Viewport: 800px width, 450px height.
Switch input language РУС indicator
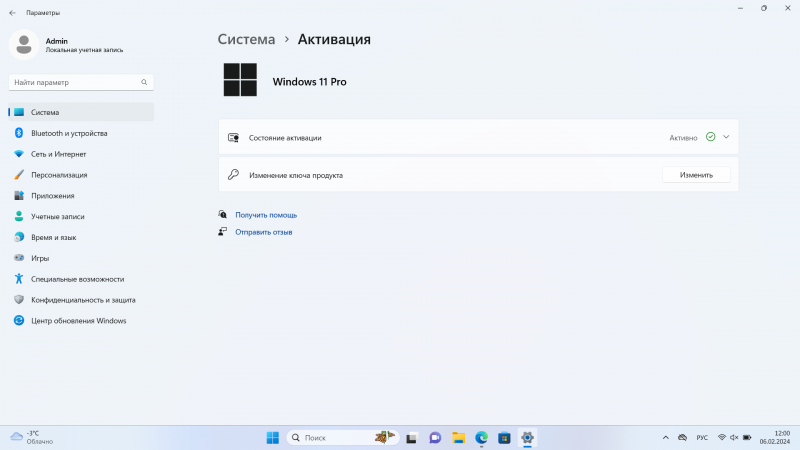click(702, 438)
